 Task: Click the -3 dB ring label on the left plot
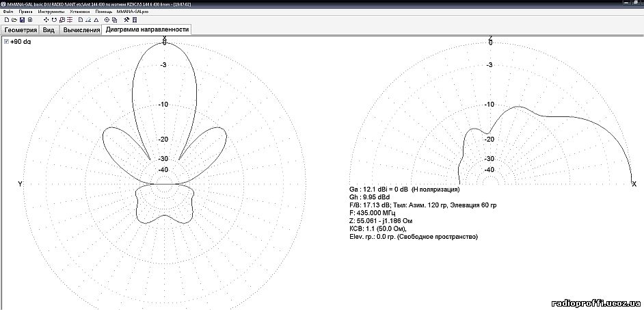click(x=163, y=65)
